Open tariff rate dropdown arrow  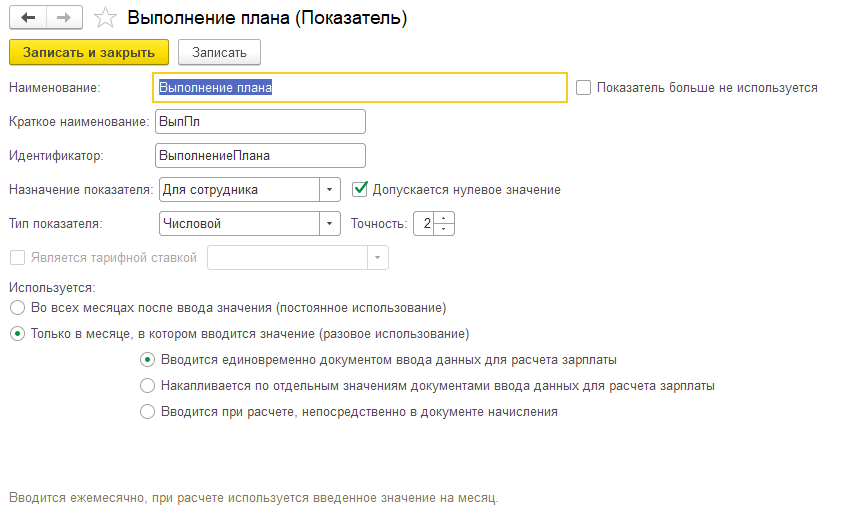point(377,257)
